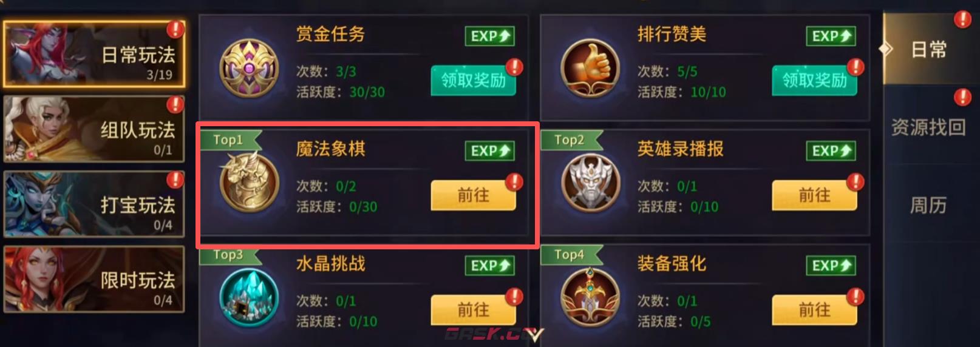
Task: Open the 周历 weekly calendar tab
Action: (x=928, y=205)
